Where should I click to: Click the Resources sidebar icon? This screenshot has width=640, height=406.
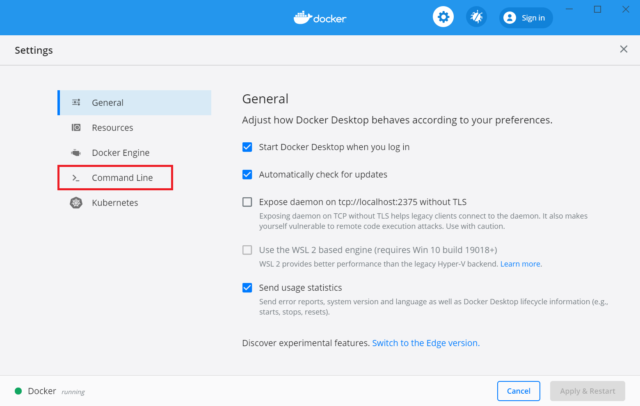(x=76, y=127)
